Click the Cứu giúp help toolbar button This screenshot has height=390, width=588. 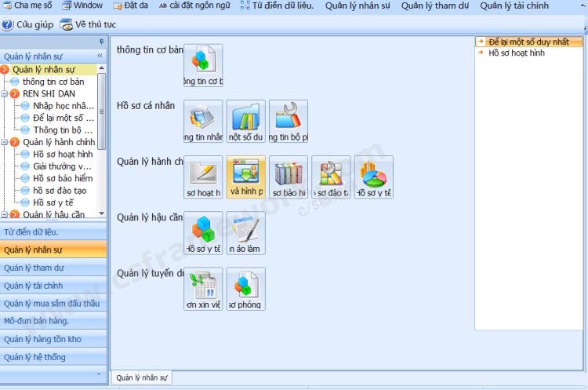pyautogui.click(x=28, y=24)
